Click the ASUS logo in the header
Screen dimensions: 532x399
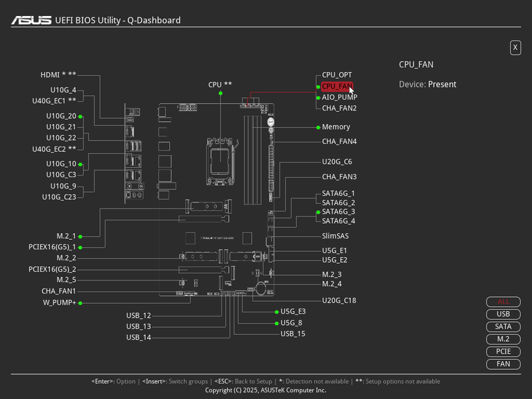coord(31,21)
